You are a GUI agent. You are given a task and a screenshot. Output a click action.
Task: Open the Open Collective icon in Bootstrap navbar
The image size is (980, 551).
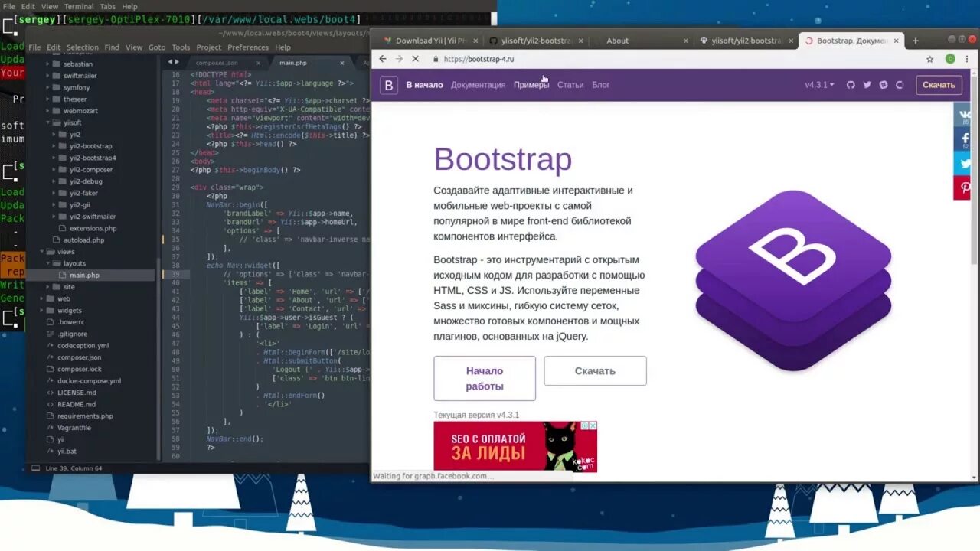coord(900,85)
